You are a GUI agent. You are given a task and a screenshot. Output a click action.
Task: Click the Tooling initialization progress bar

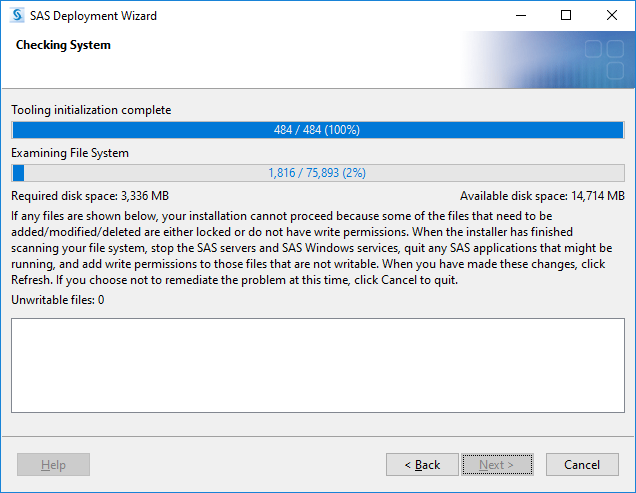[318, 130]
